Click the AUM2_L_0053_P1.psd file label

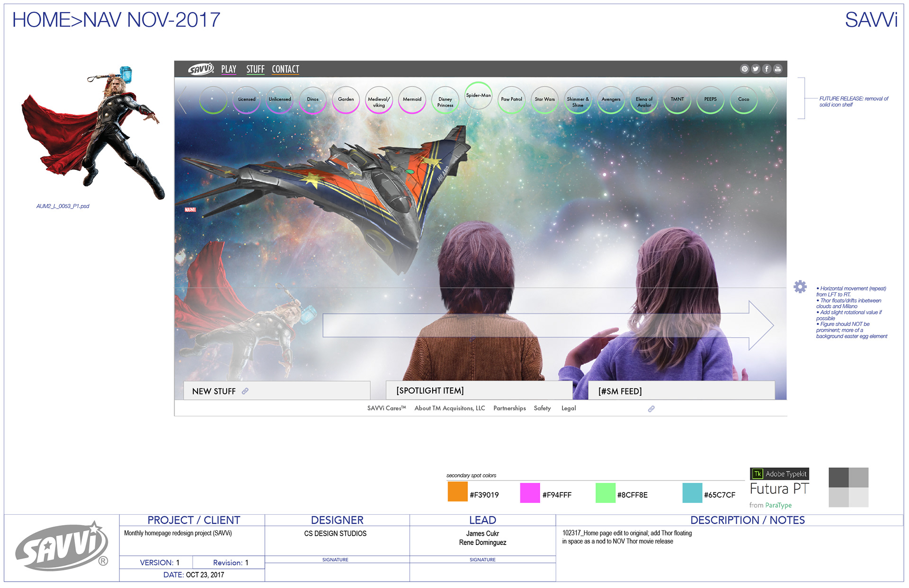click(63, 206)
